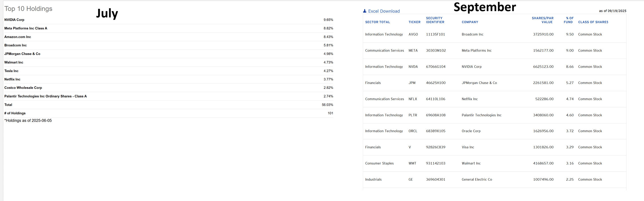
Task: Click Meta Platforms Inc company cell
Action: 477,51
